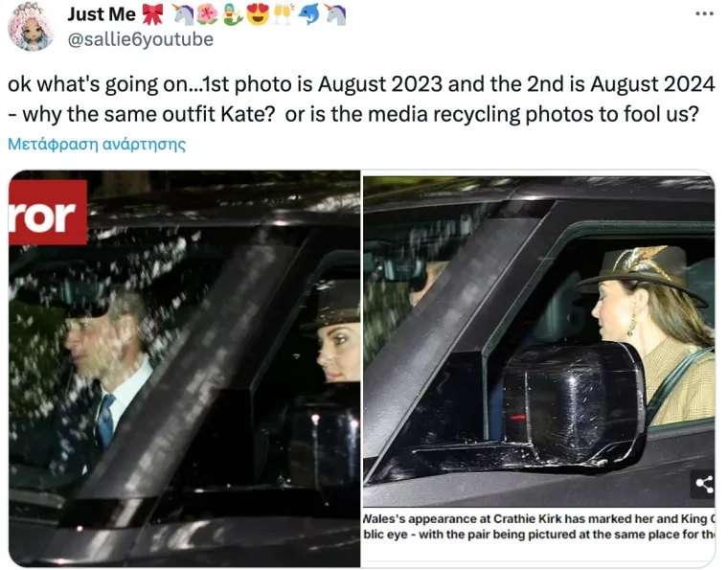728x570 pixels.
Task: Click the red 'ror' logo on the left photo
Action: pos(48,213)
